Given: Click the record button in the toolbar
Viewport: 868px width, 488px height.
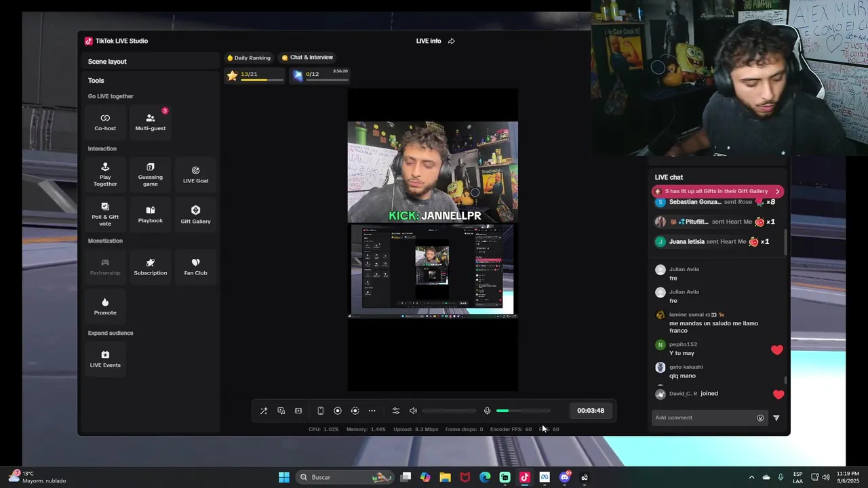Looking at the screenshot, I should (x=338, y=411).
